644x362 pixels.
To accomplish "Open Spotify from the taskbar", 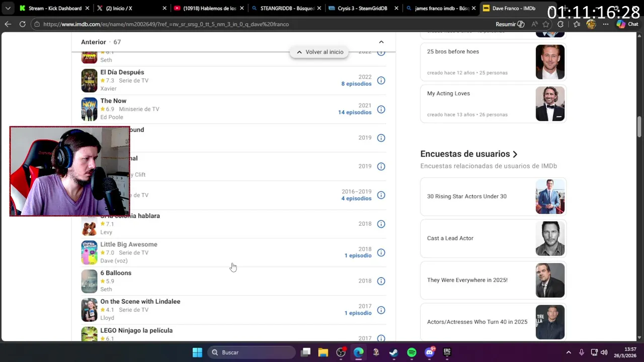I will tap(412, 352).
